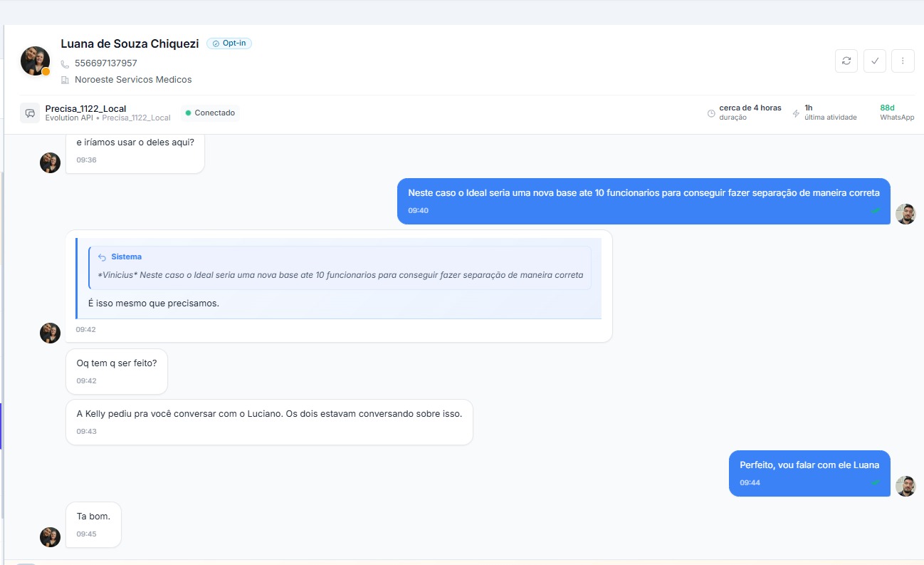Click the phone icon beside 556697137957
Viewport: 924px width, 565px height.
pos(65,63)
